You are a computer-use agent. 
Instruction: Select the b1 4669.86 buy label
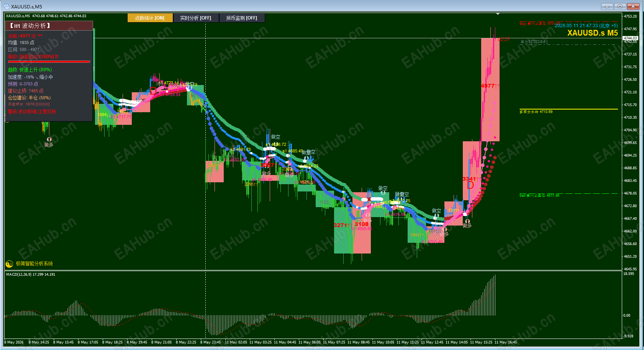[362, 229]
